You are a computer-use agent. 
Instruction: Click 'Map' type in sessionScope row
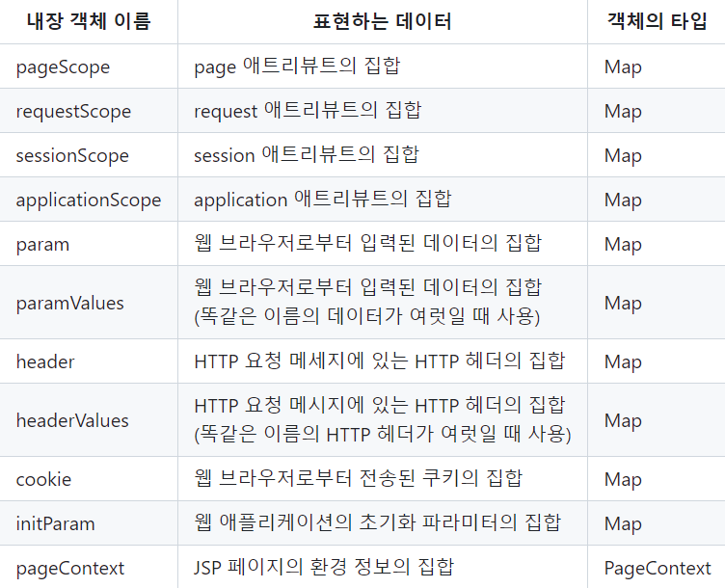pyautogui.click(x=623, y=156)
